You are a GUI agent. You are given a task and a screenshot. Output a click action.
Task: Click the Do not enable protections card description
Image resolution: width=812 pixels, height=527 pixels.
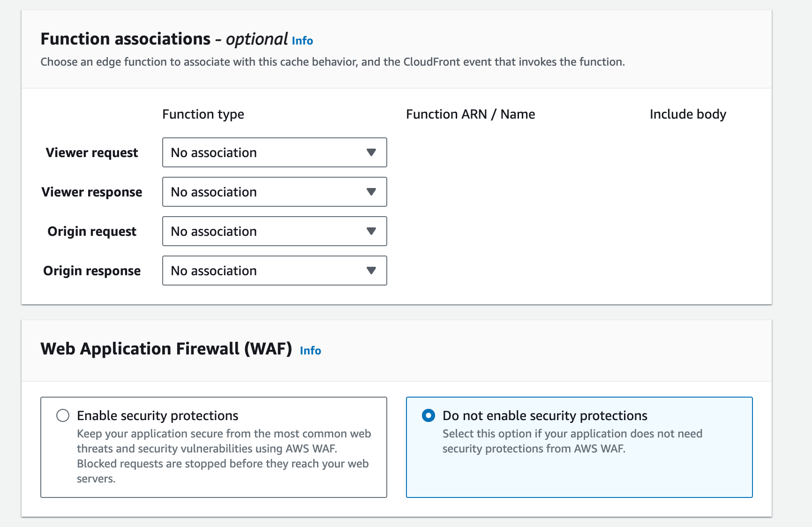[x=572, y=441]
